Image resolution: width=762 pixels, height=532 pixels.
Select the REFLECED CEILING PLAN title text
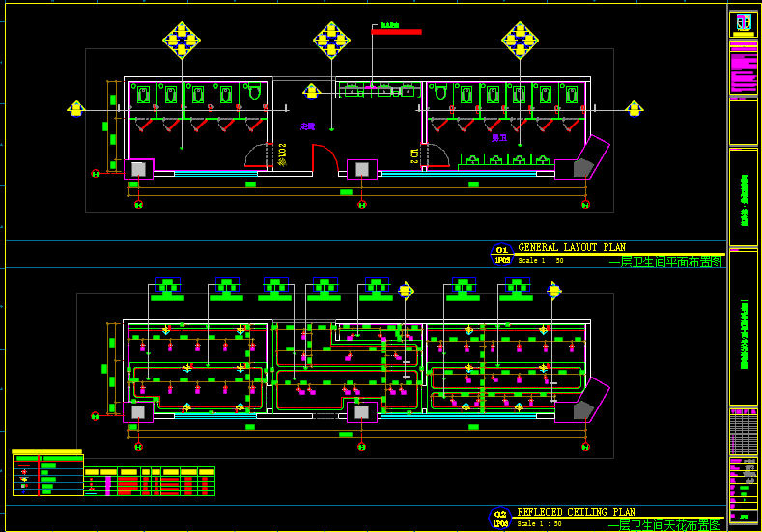[576, 512]
